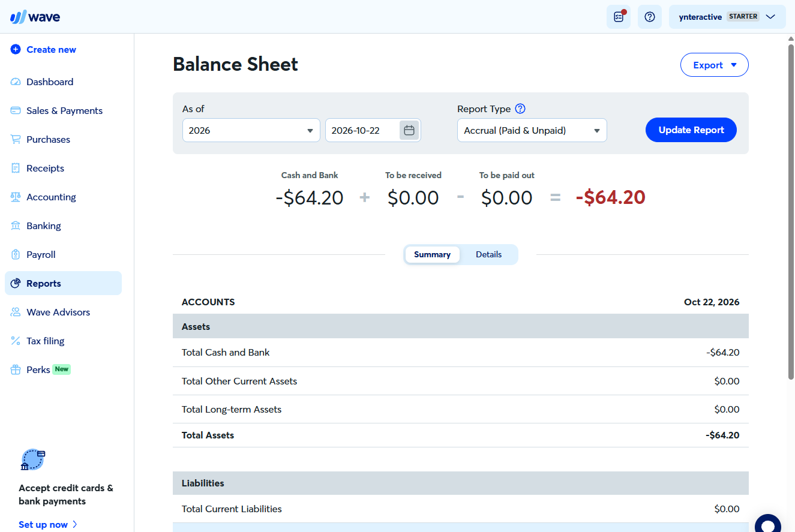Click the red -$64.20 balance total
The width and height of the screenshot is (795, 532).
611,197
